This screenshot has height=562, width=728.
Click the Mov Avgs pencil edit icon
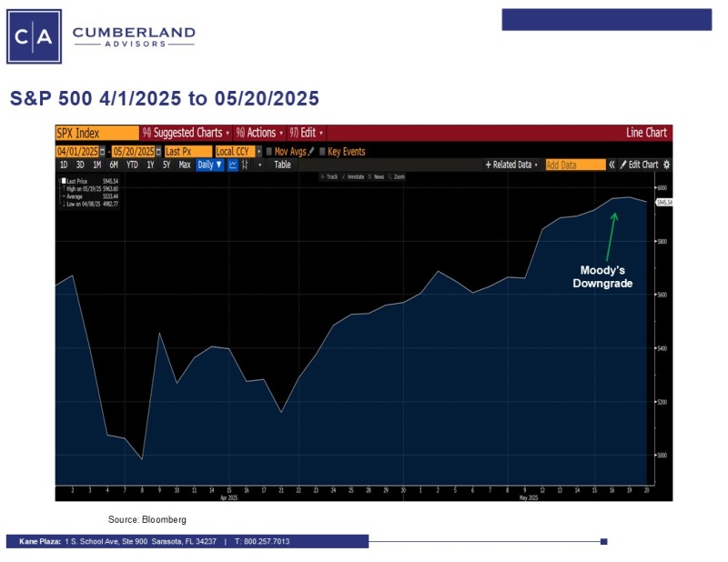[311, 151]
